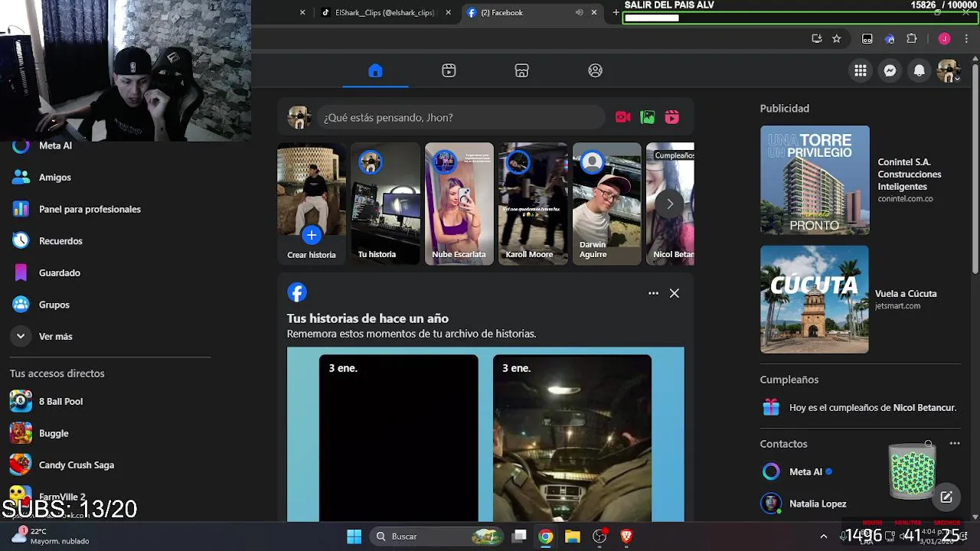The height and width of the screenshot is (551, 980).
Task: Open Nube Escarlata's story
Action: (x=459, y=204)
